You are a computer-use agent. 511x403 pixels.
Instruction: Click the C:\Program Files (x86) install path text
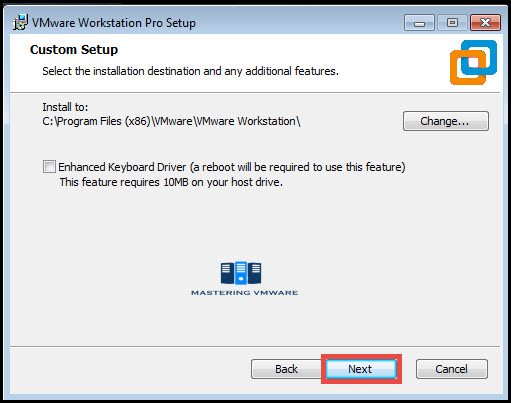coord(171,121)
